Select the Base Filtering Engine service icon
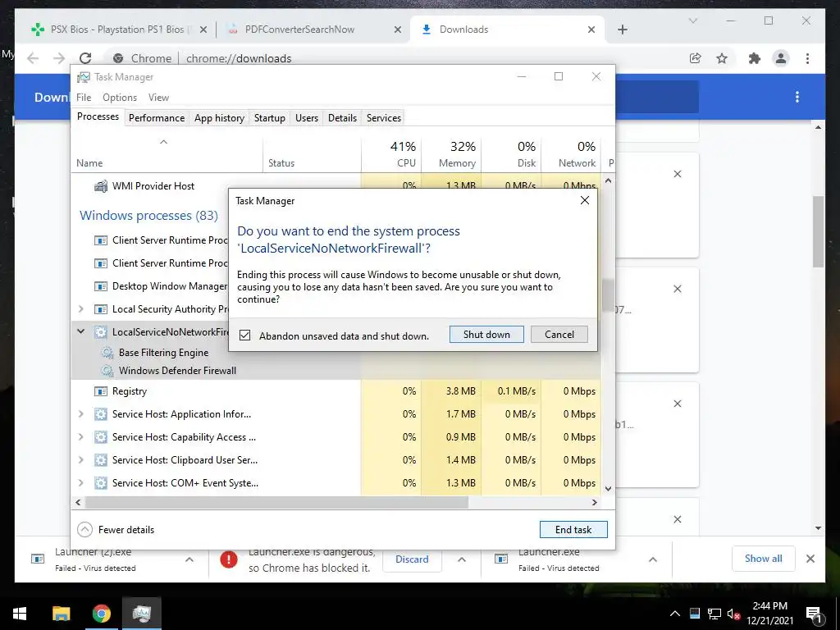The image size is (840, 630). point(107,353)
